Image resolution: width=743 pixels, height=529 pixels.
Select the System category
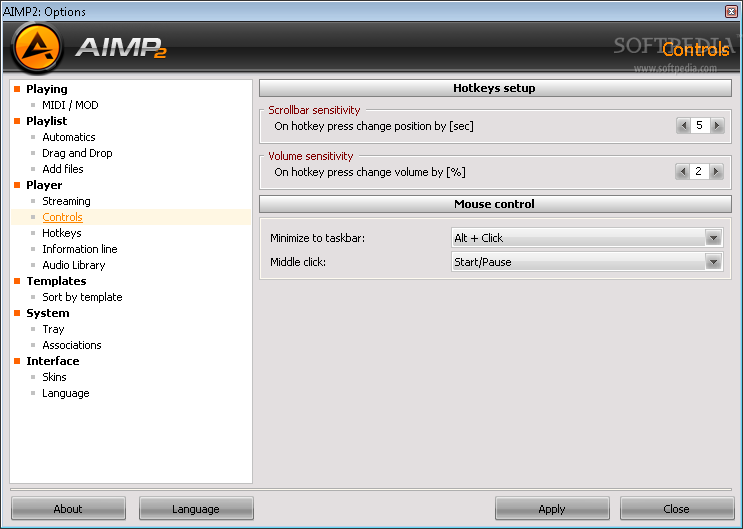48,313
